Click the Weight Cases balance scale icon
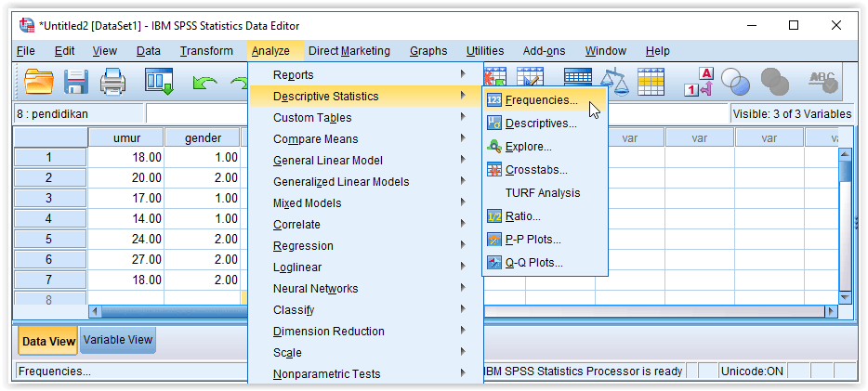868x391 pixels. coord(614,82)
